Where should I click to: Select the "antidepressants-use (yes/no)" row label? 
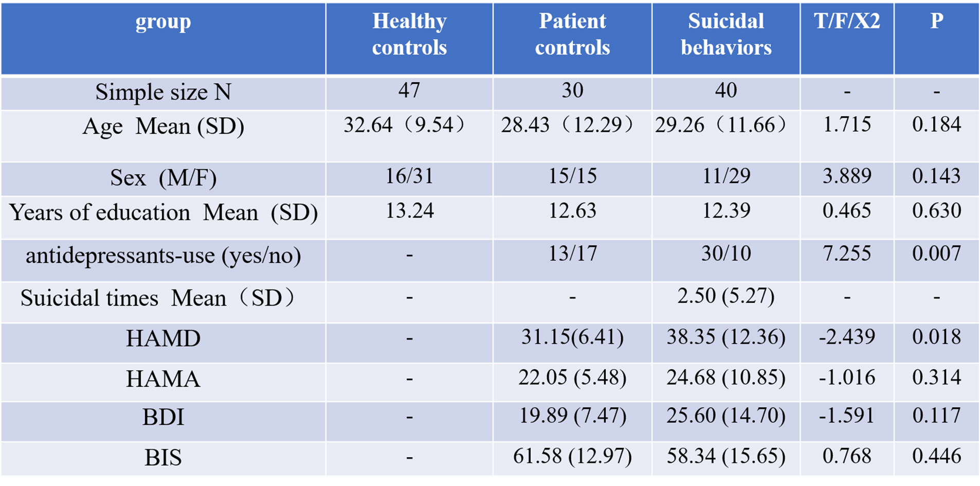click(163, 256)
